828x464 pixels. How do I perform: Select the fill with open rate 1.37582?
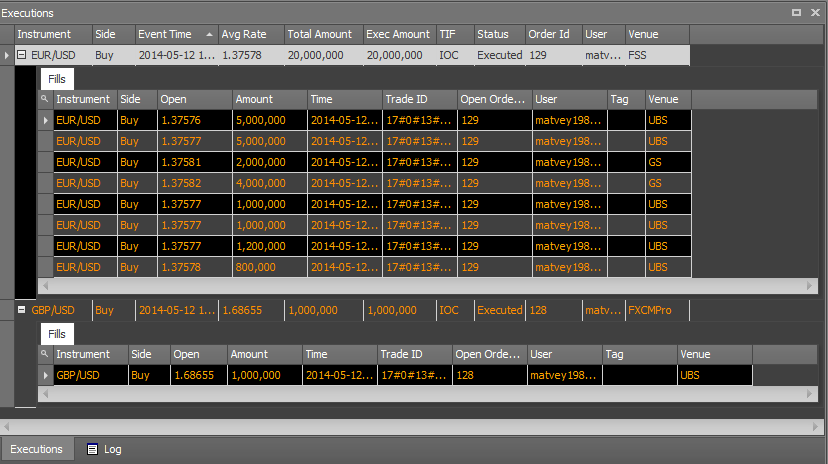373,183
